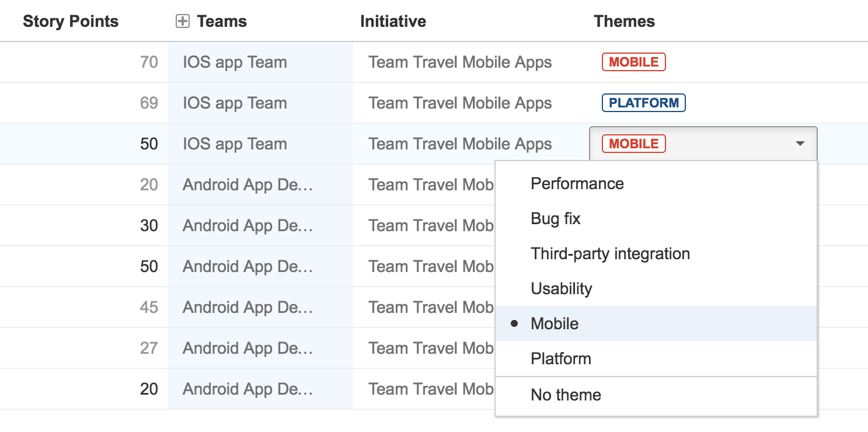
Task: Choose Bug fix from theme list
Action: pyautogui.click(x=555, y=219)
